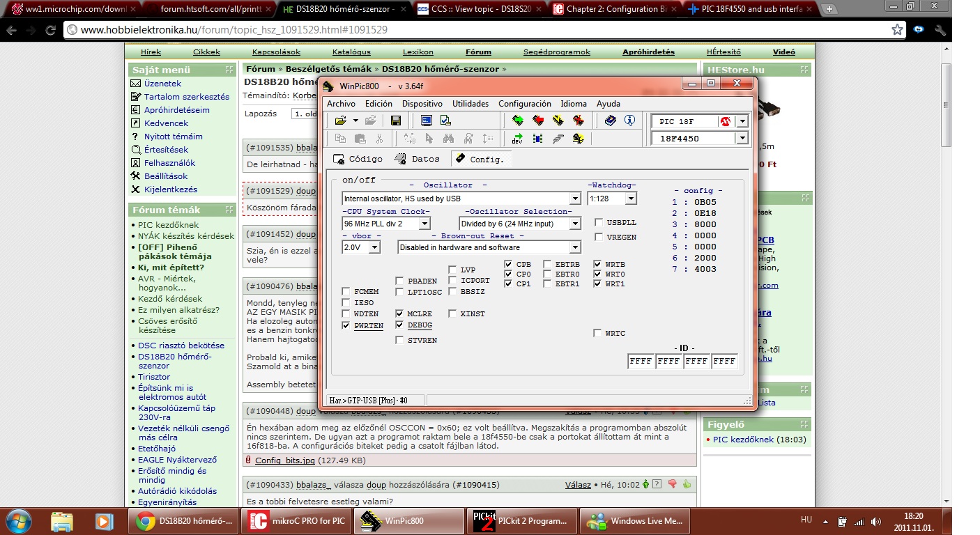
Task: Open the Dispositivo menu
Action: click(x=422, y=104)
